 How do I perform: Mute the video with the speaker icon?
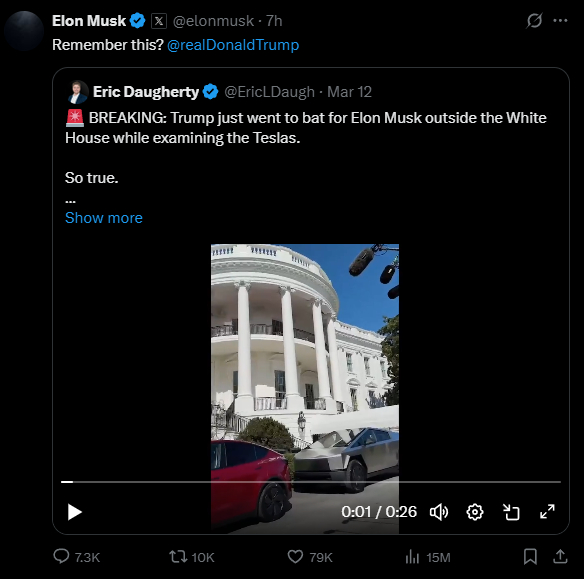coord(439,512)
